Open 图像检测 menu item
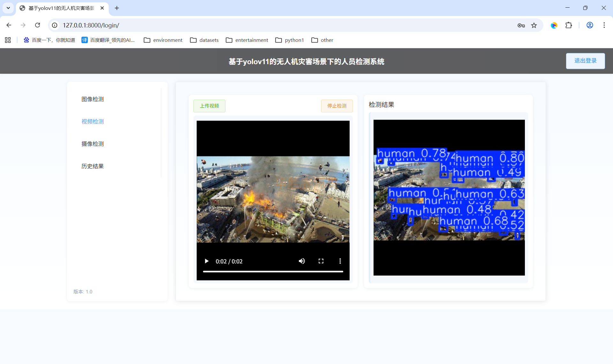 point(93,99)
